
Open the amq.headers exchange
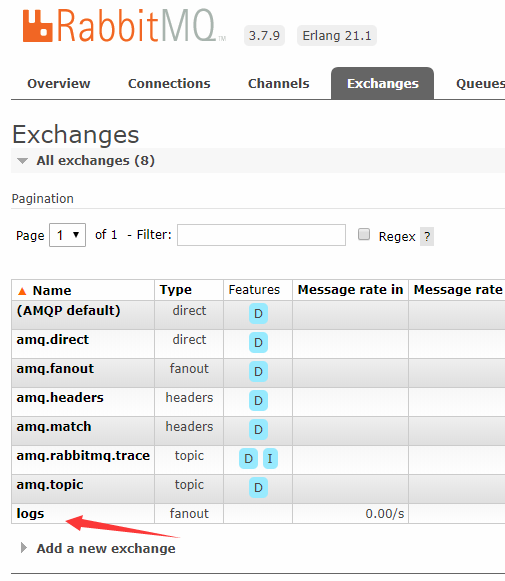60,398
